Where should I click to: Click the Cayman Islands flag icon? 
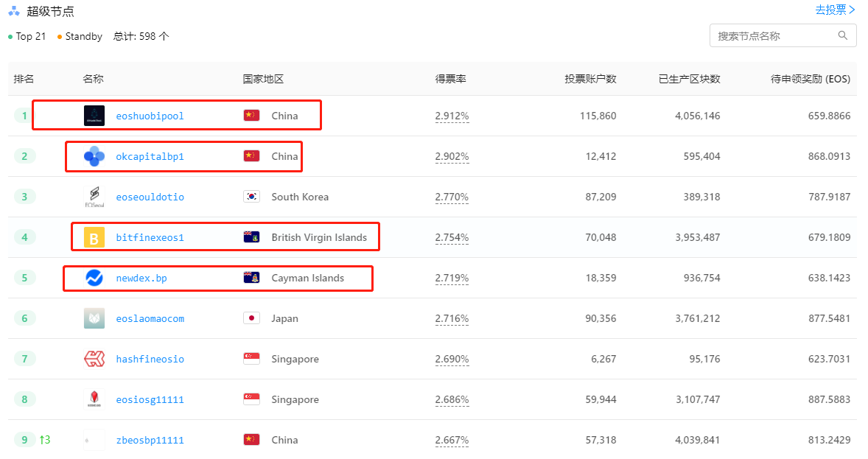[251, 278]
